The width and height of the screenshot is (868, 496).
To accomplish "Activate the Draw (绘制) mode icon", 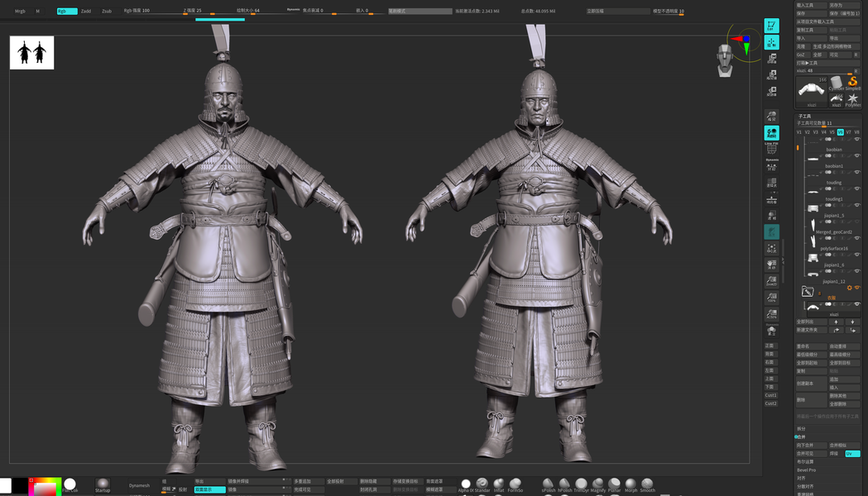I will (771, 42).
